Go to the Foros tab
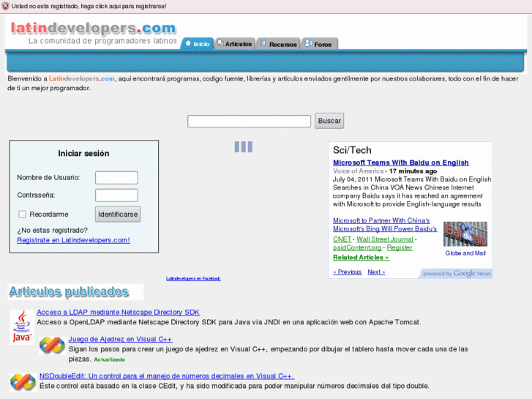The height and width of the screenshot is (399, 532). click(x=319, y=44)
